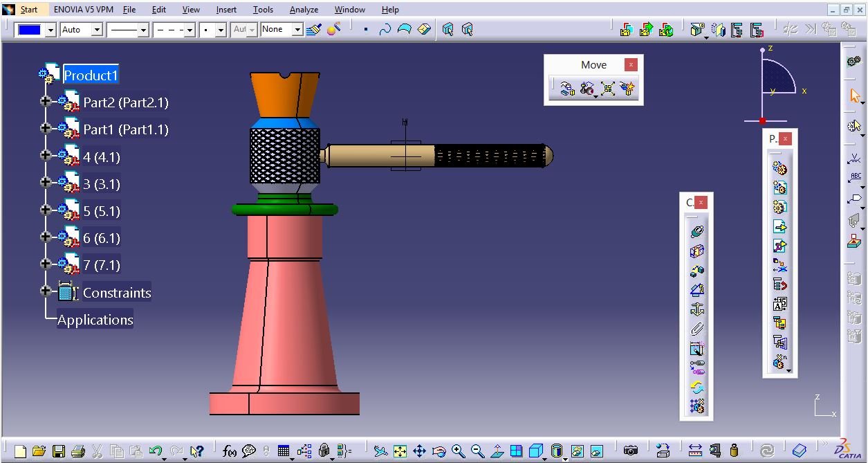The height and width of the screenshot is (463, 868).
Task: Zoom Out with the minus magnifier
Action: (477, 451)
